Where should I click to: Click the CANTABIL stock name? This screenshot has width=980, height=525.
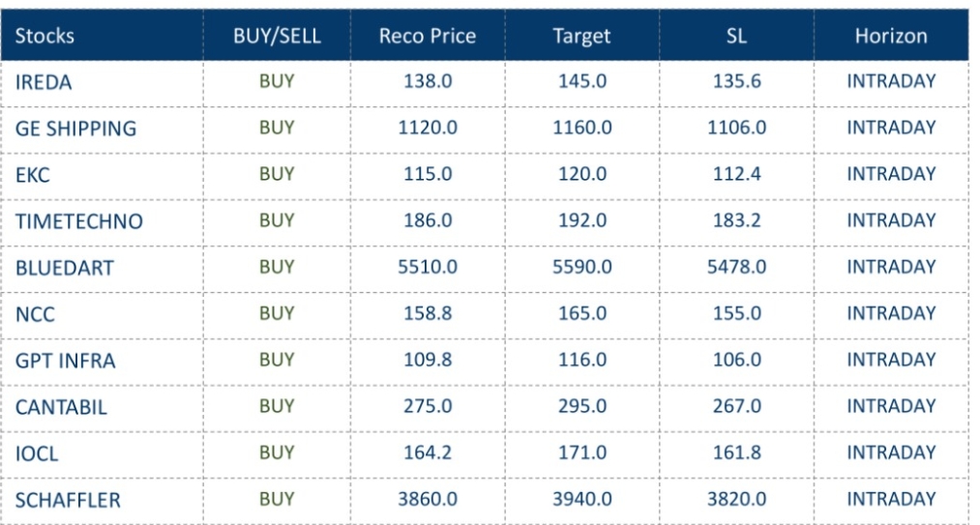[61, 407]
